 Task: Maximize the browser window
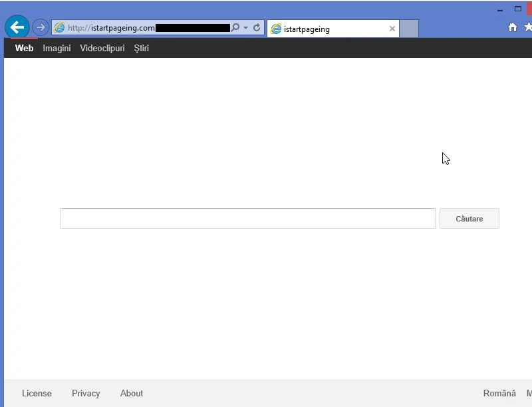[518, 9]
